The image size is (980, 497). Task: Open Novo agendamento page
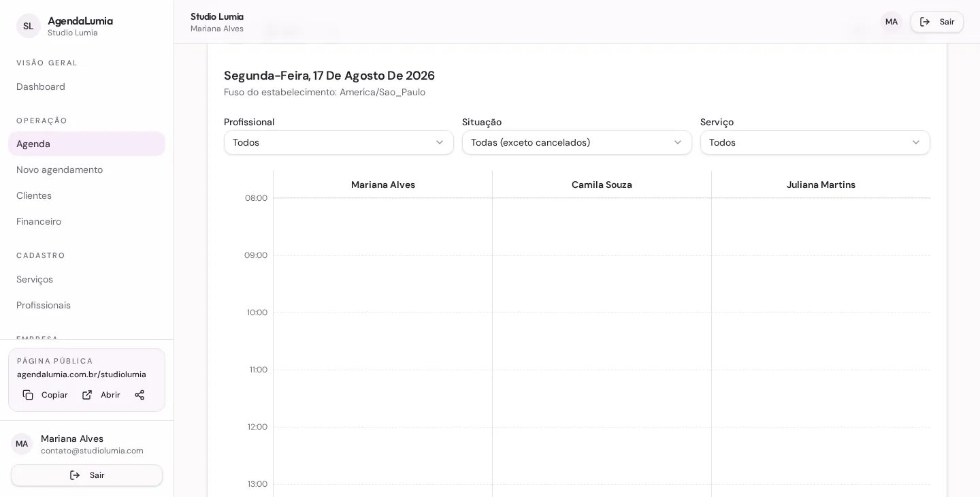[86, 170]
